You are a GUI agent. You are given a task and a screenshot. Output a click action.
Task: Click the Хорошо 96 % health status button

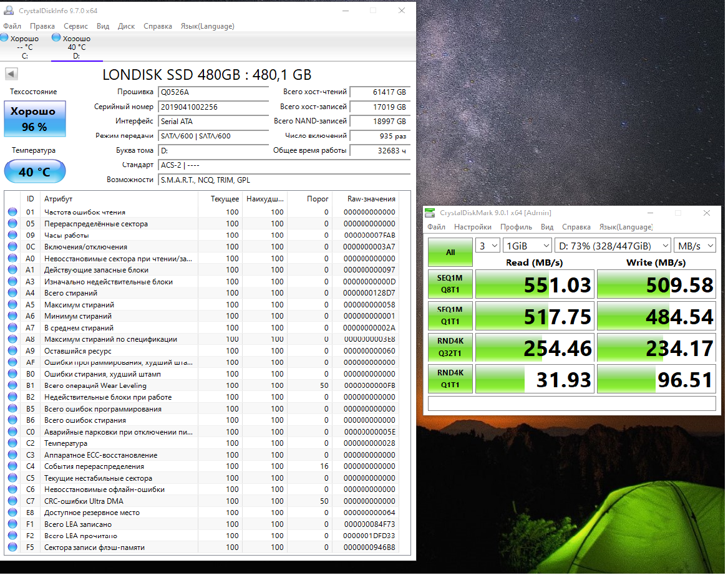(x=35, y=119)
